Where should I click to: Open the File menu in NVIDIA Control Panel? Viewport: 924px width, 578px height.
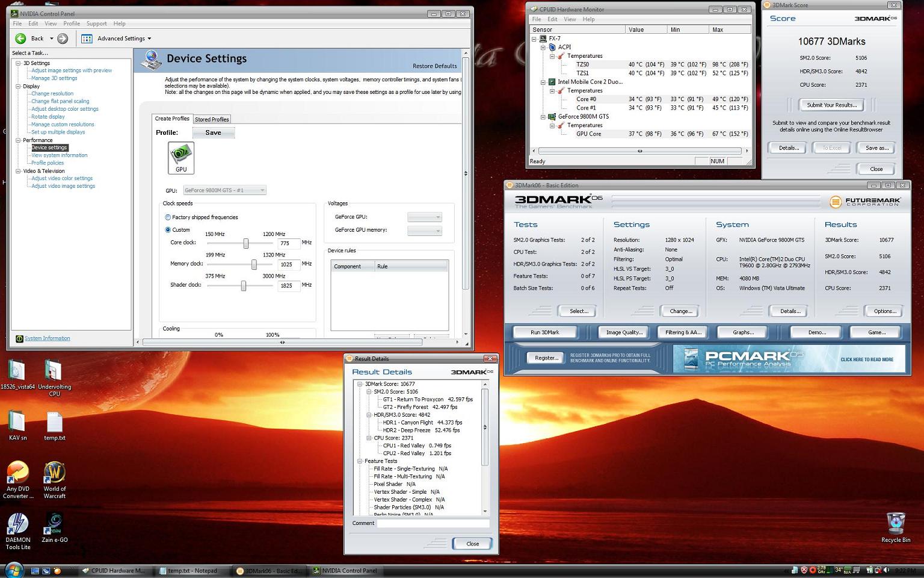click(x=17, y=23)
